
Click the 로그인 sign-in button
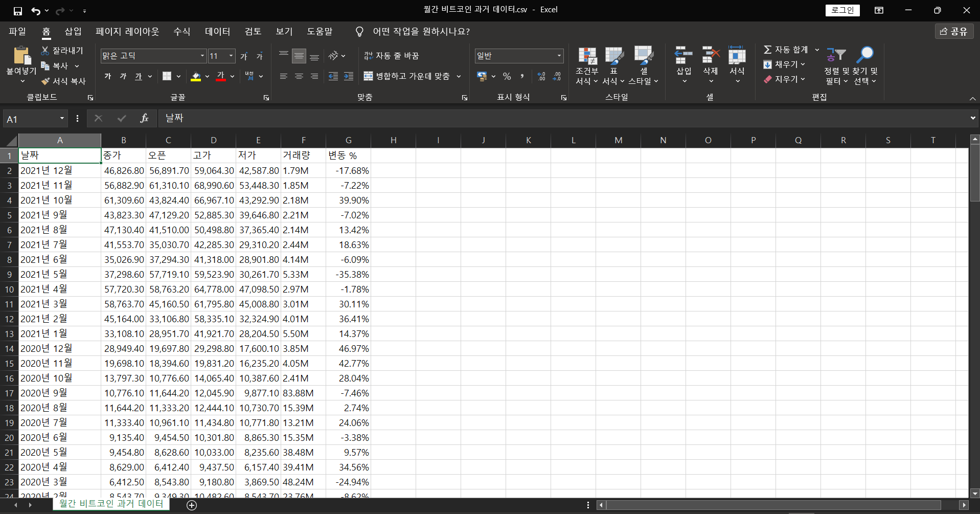842,10
